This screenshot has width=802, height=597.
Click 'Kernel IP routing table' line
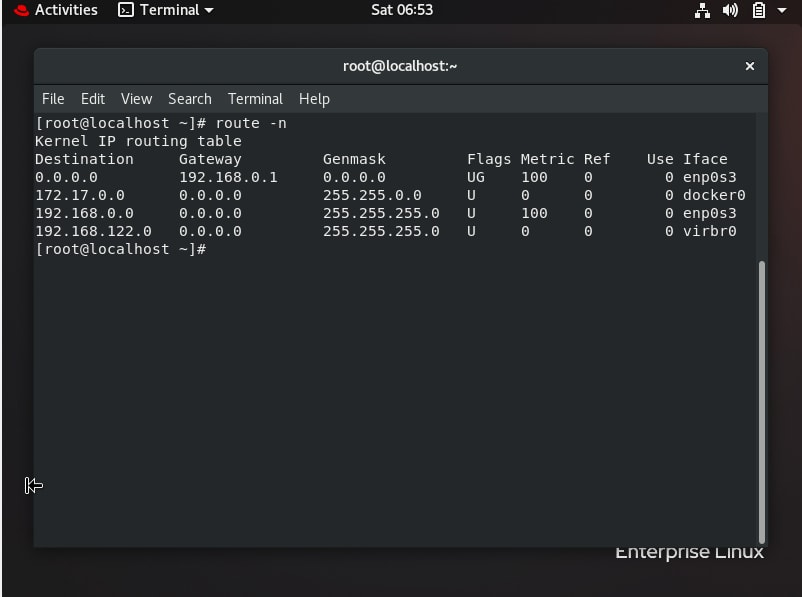138,141
